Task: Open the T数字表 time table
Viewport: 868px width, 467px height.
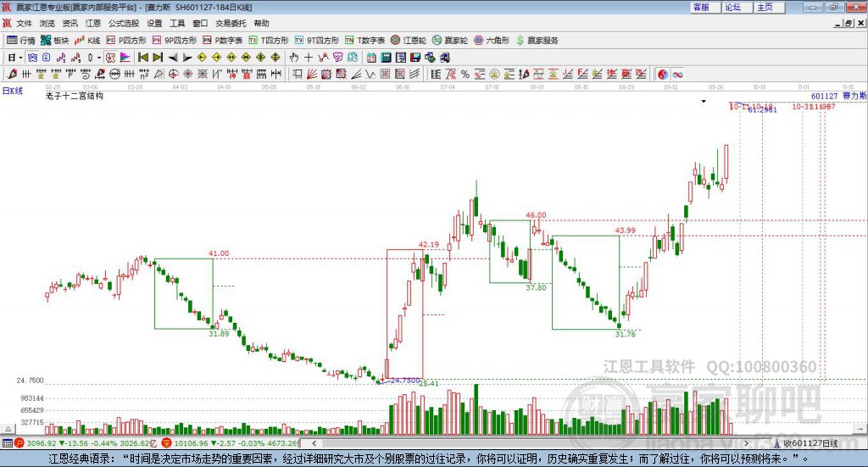Action: (x=364, y=41)
